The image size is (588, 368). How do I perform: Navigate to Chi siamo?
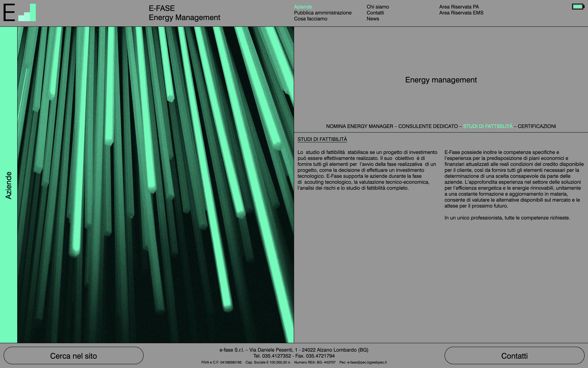377,7
